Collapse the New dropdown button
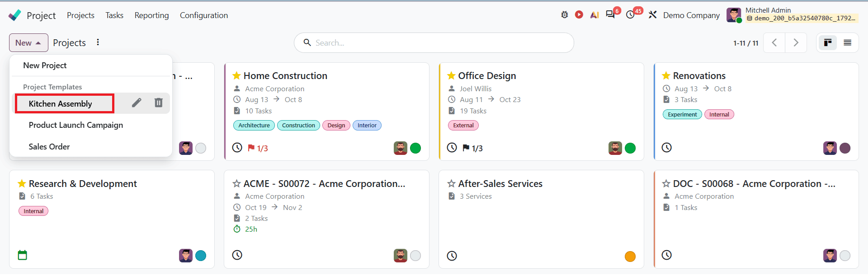868x280 pixels. pos(28,43)
